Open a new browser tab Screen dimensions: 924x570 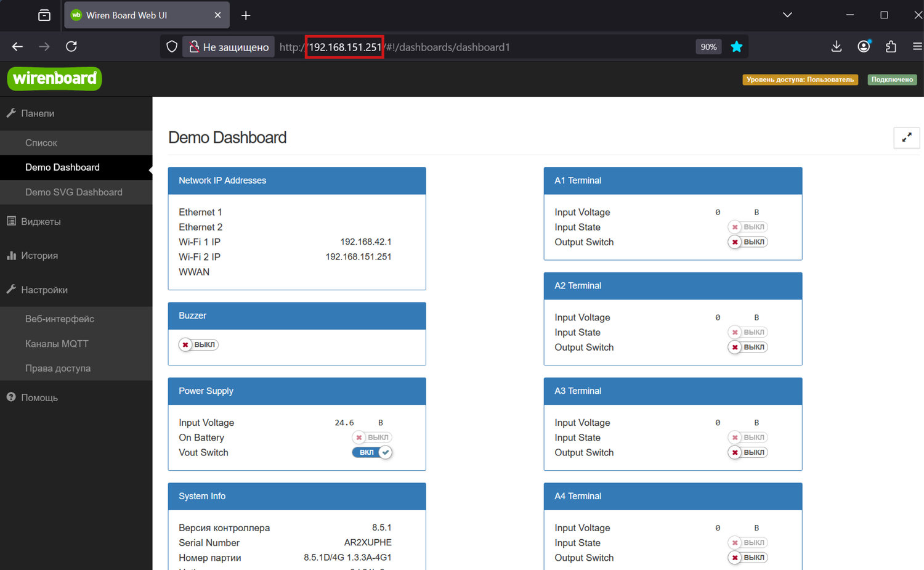(x=246, y=15)
